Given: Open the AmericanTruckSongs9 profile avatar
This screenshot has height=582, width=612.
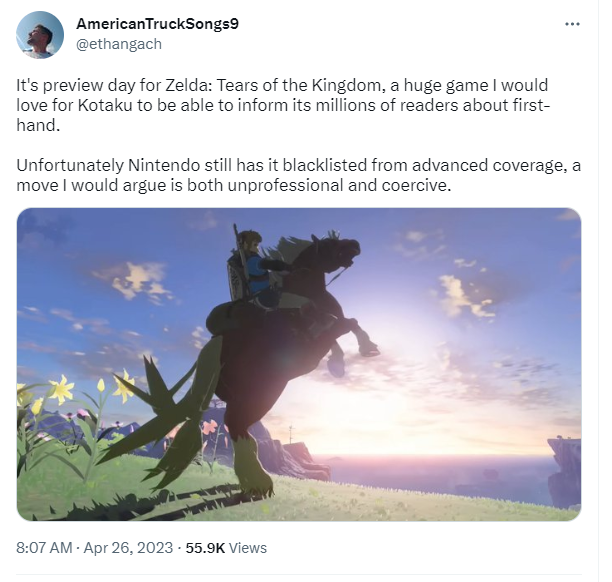Looking at the screenshot, I should pyautogui.click(x=40, y=35).
